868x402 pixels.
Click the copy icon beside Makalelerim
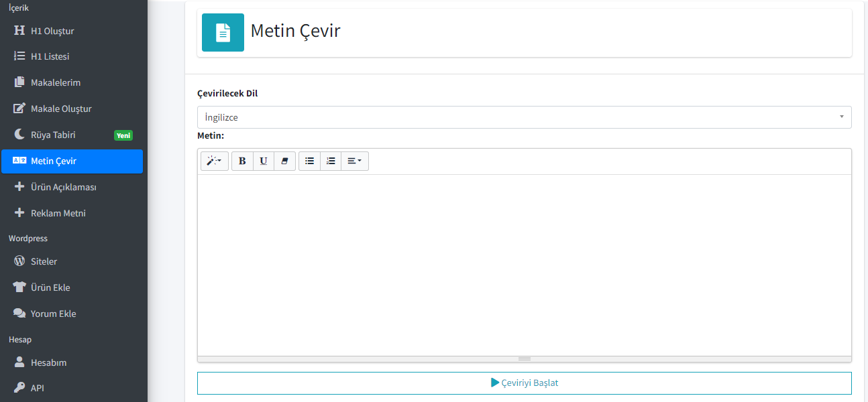click(19, 82)
